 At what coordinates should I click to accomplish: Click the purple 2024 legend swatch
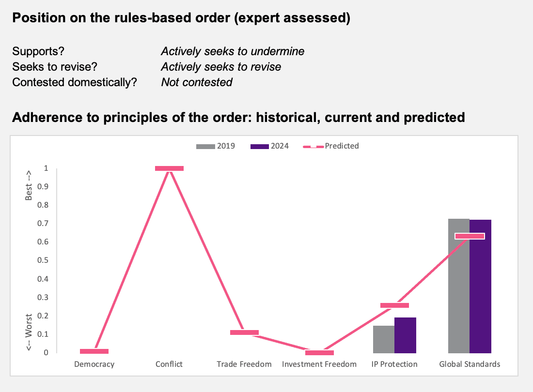coord(259,147)
